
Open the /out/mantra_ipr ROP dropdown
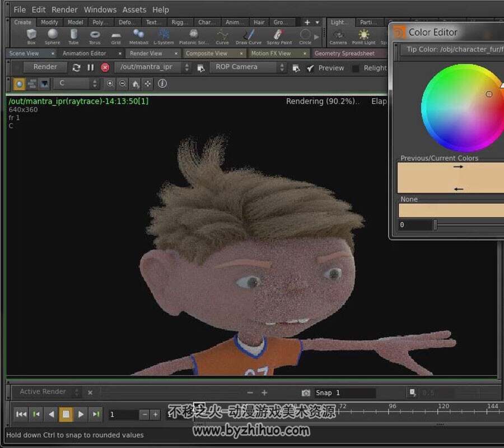click(153, 67)
